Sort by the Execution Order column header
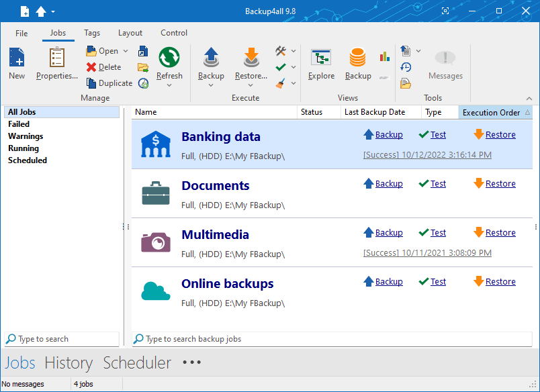Image resolution: width=540 pixels, height=392 pixels. click(x=495, y=113)
